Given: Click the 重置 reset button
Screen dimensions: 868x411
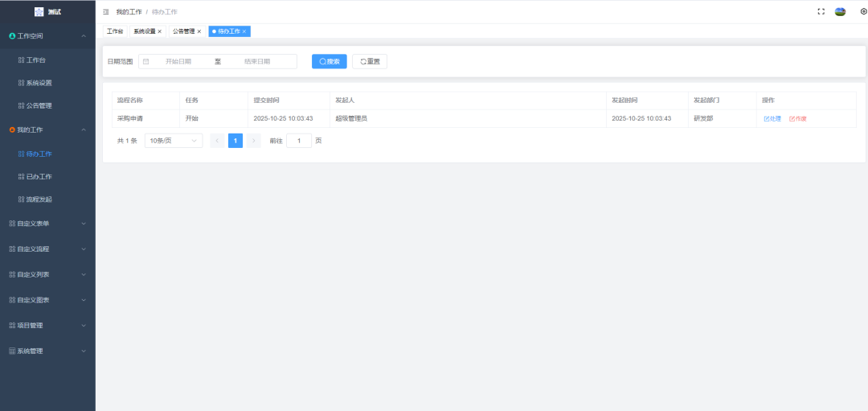Looking at the screenshot, I should tap(370, 61).
